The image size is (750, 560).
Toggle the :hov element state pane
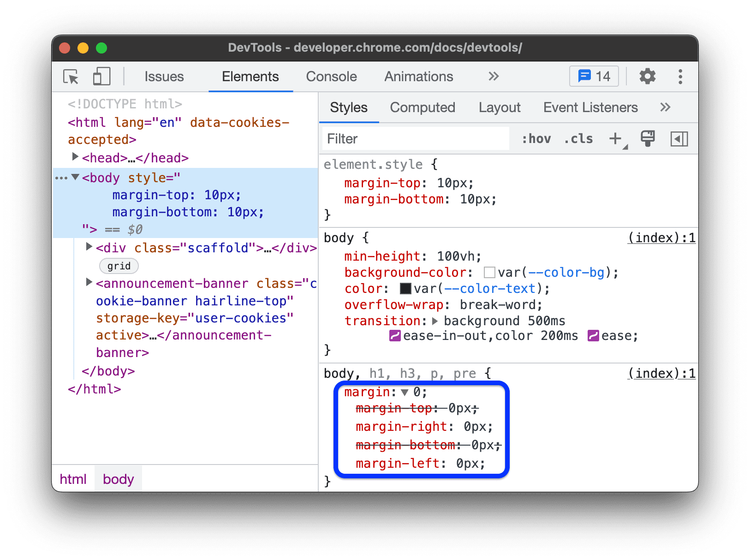(x=536, y=138)
